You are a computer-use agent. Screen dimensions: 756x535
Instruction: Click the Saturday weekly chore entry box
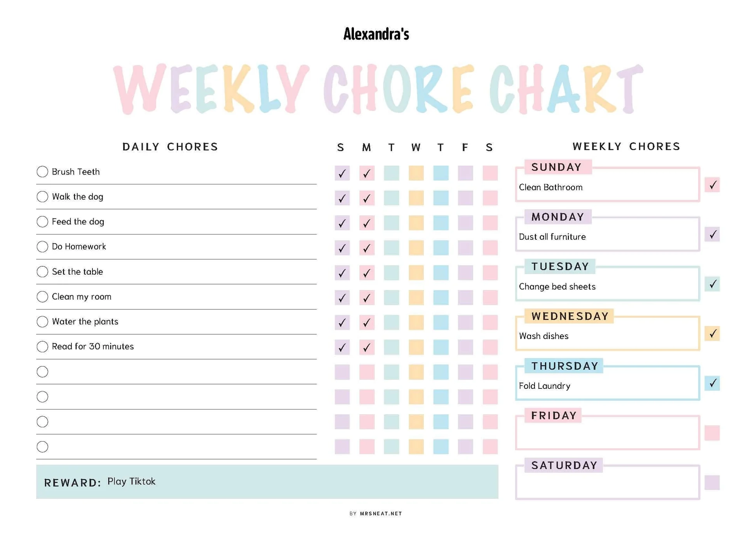607,484
